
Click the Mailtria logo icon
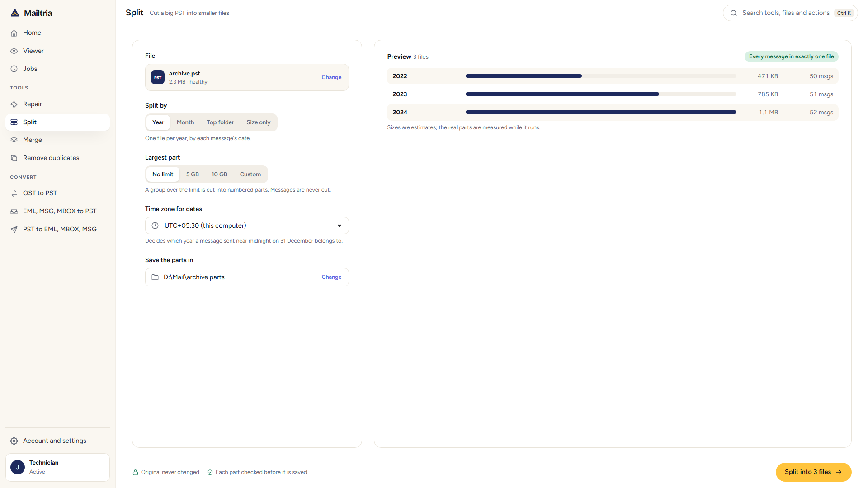(x=15, y=13)
